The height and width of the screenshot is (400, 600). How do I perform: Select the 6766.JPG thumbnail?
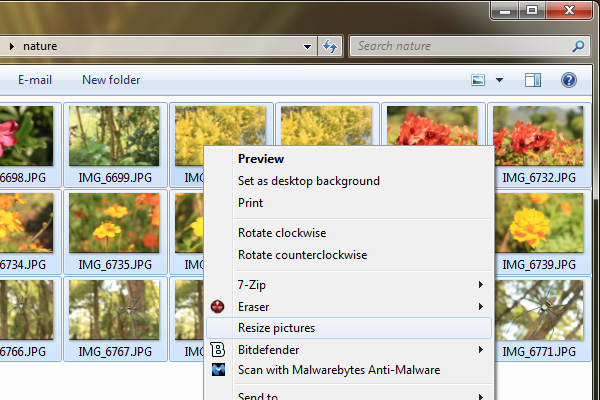26,310
